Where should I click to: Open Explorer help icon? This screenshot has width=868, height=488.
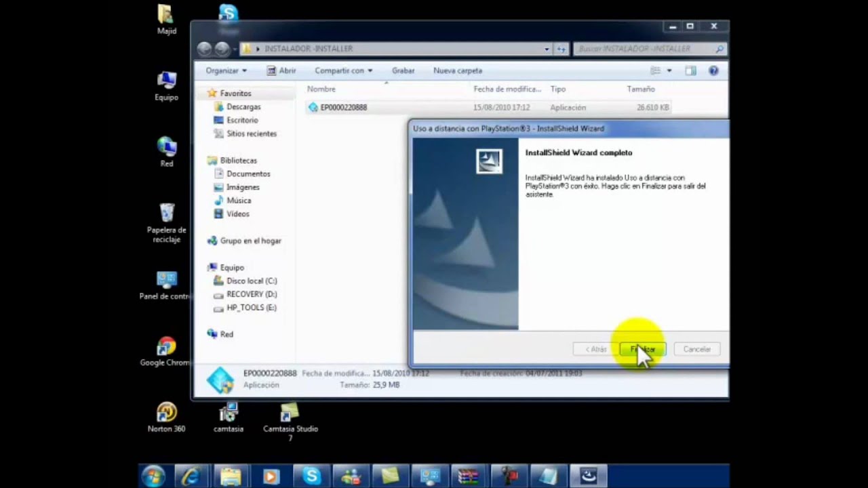pos(713,70)
